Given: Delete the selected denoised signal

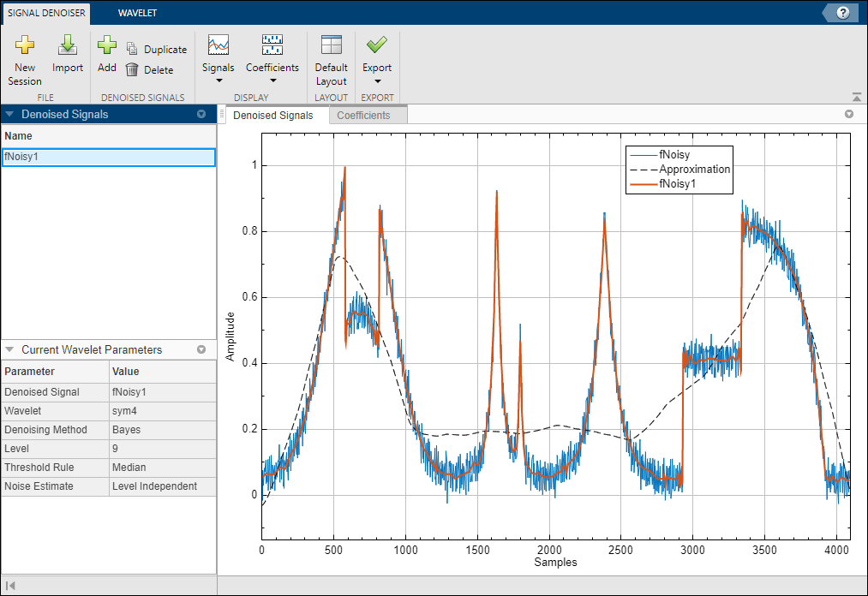Looking at the screenshot, I should click(149, 70).
